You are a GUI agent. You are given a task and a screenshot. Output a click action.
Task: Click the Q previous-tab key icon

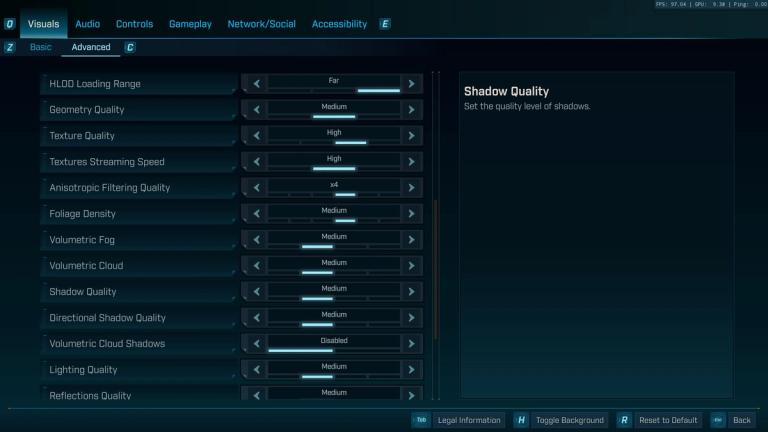pos(10,24)
